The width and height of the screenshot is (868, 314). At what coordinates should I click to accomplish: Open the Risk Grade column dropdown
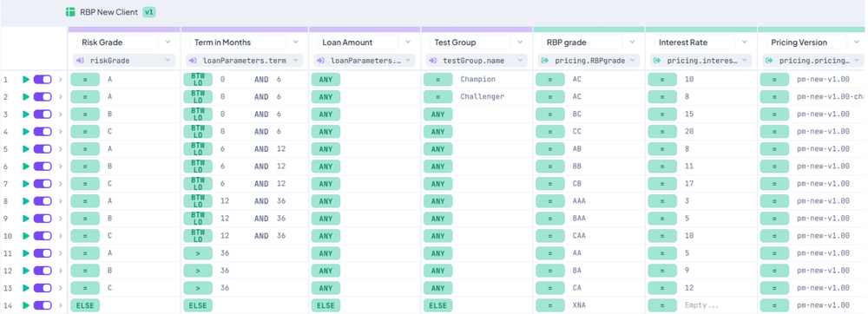click(168, 42)
